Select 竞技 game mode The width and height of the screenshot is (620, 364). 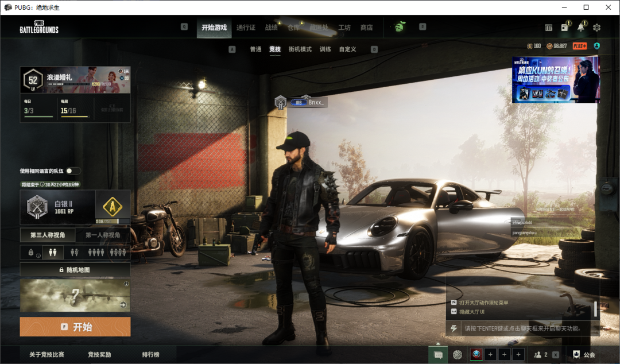(275, 49)
